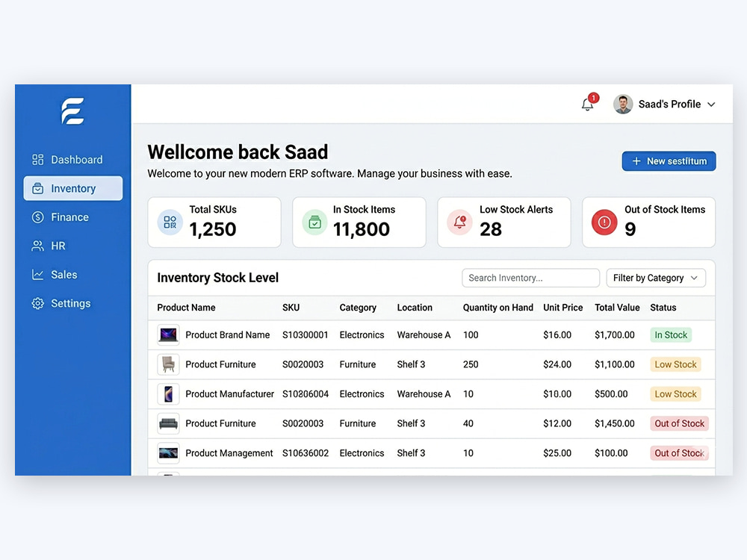Click the Location column header

click(415, 308)
